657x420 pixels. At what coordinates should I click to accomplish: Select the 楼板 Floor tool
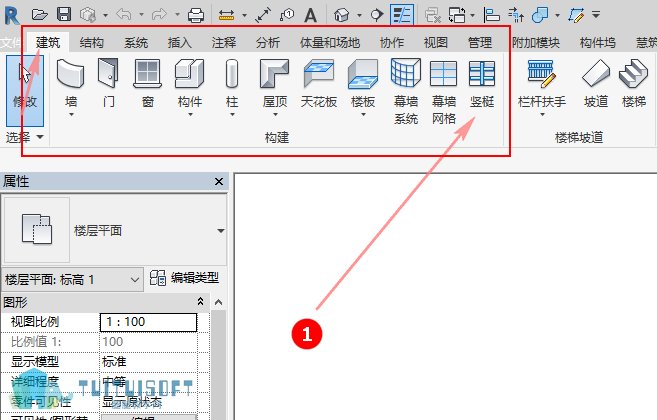coord(363,88)
